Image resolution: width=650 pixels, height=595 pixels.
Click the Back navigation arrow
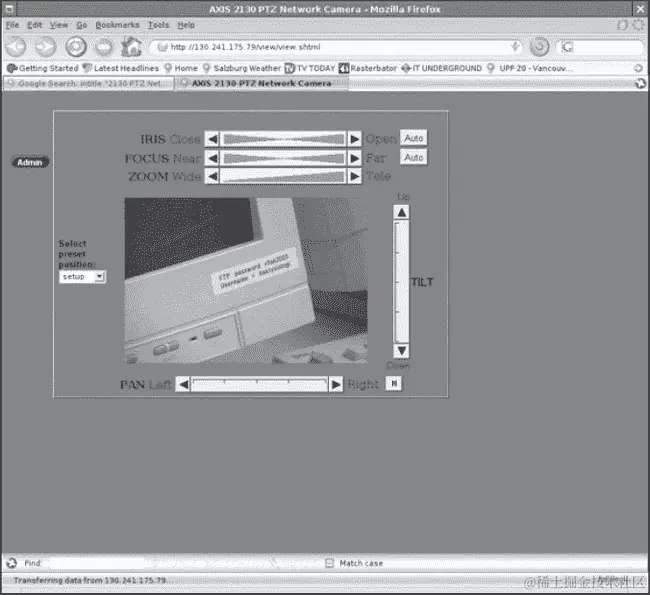pos(16,47)
